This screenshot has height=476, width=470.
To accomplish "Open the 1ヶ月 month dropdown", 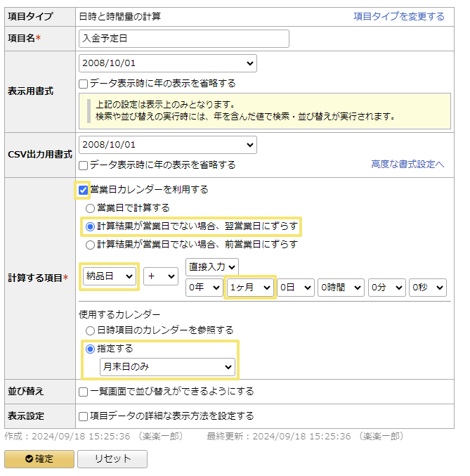I will (x=249, y=288).
